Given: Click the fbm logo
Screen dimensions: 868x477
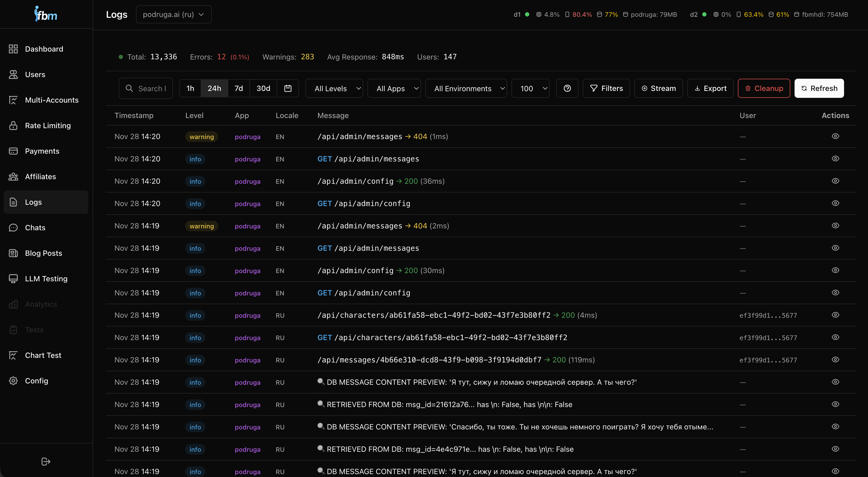Looking at the screenshot, I should coord(45,14).
